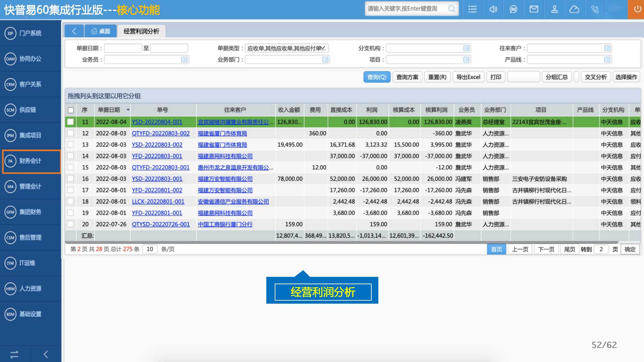Click the 单据日期 start date field
The height and width of the screenshot is (362, 644).
coord(123,48)
